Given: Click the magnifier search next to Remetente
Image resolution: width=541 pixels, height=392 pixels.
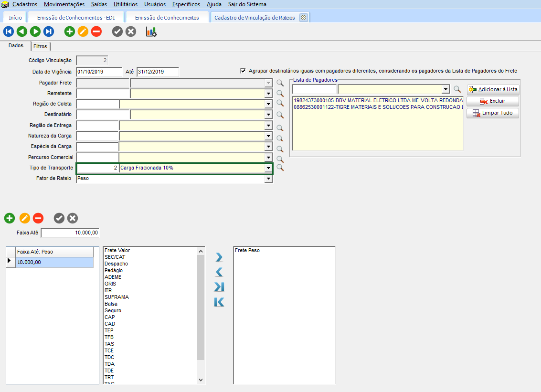Looking at the screenshot, I should click(280, 94).
